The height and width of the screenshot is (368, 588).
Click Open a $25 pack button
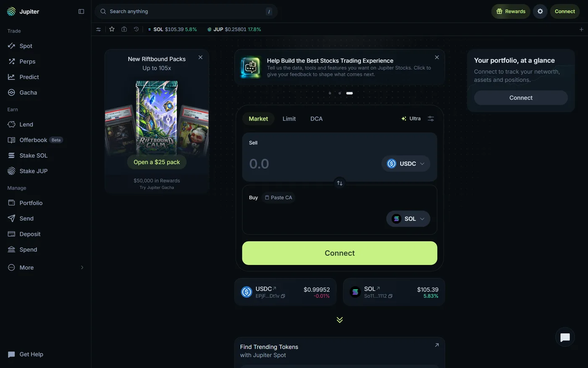click(157, 162)
